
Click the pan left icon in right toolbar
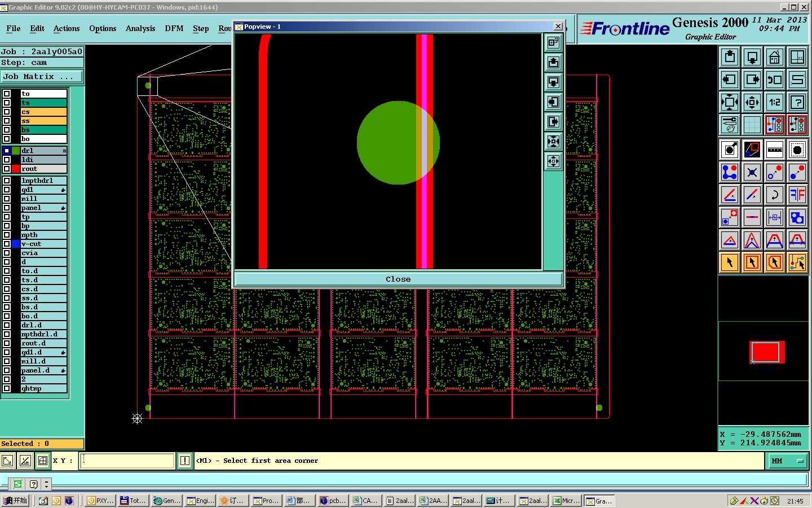(730, 80)
